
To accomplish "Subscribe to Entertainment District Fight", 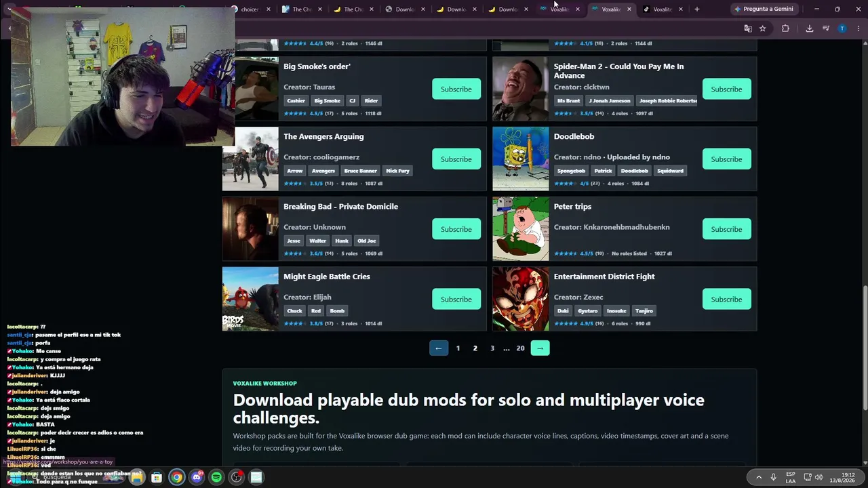I will 726,299.
